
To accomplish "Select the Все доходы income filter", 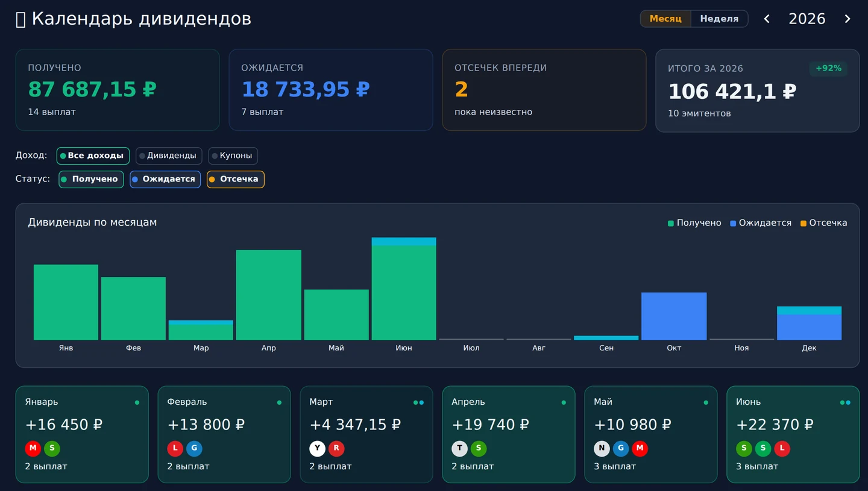I will coord(93,156).
